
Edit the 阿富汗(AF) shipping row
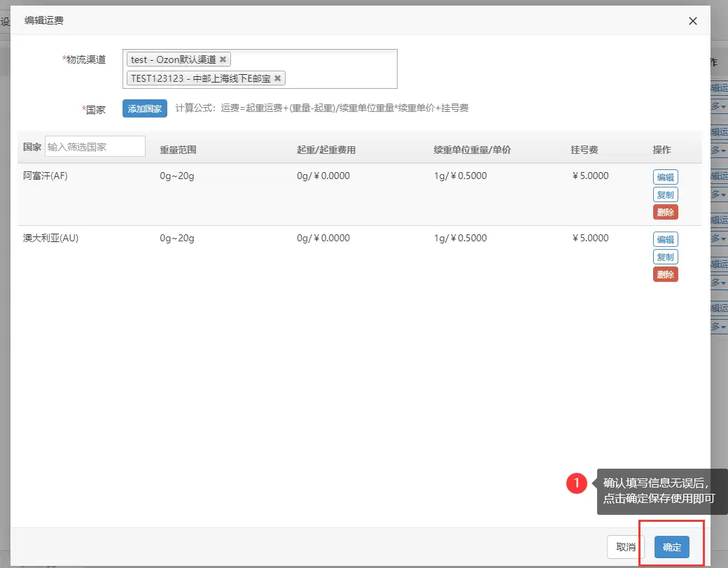point(665,177)
